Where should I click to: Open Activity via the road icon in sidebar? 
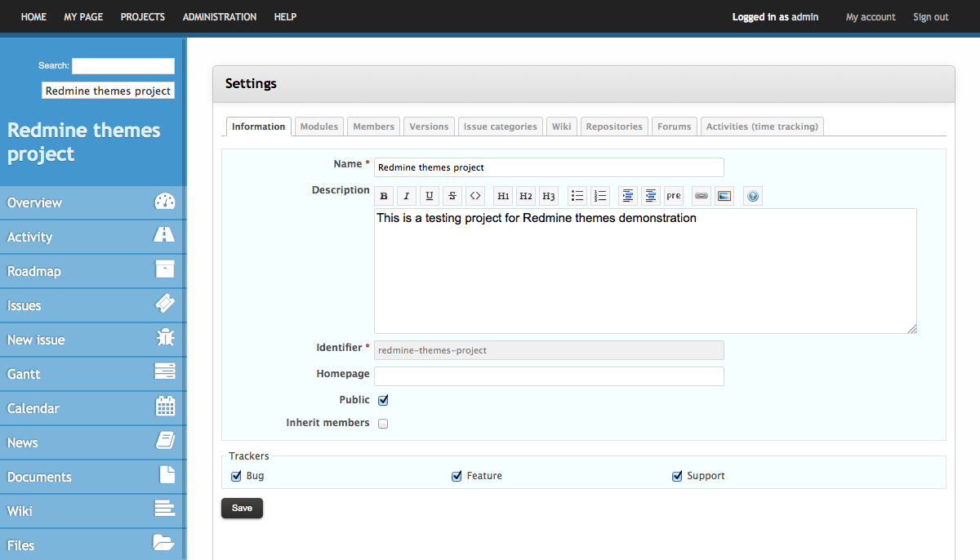(165, 236)
